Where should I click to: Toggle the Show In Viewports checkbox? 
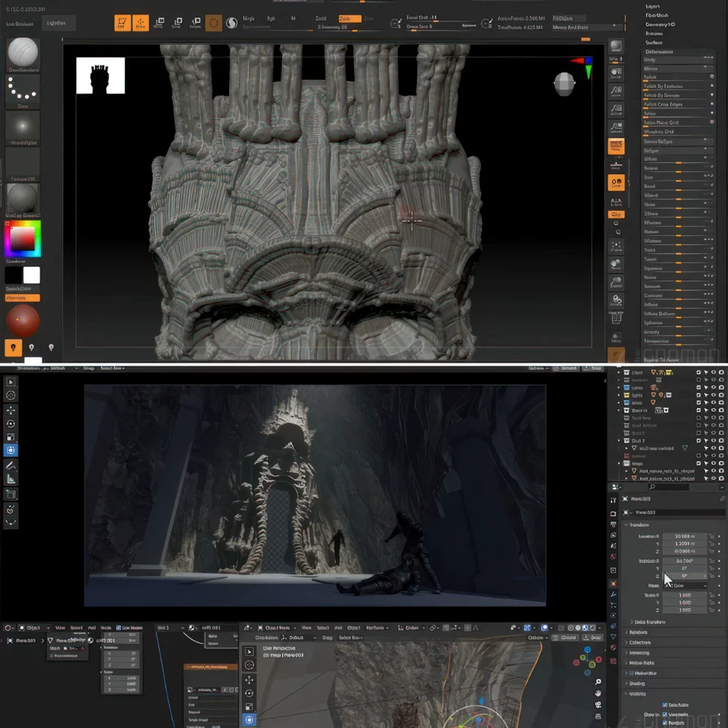click(665, 714)
